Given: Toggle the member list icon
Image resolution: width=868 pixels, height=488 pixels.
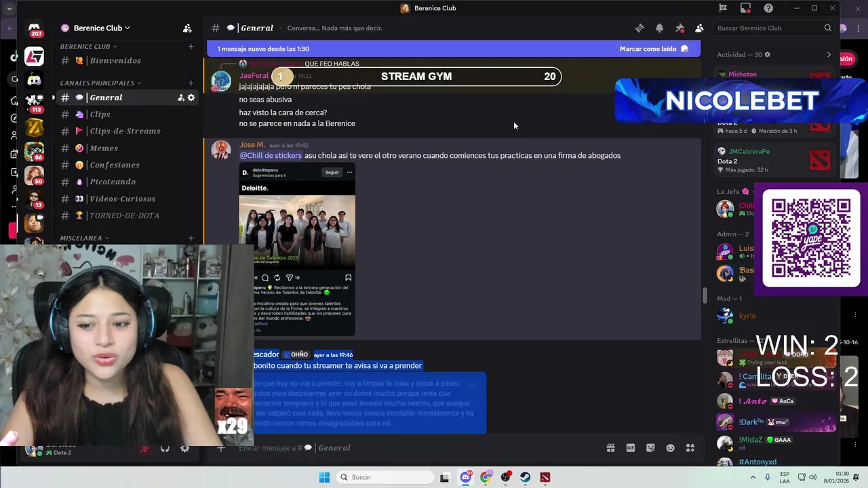Looking at the screenshot, I should [699, 28].
